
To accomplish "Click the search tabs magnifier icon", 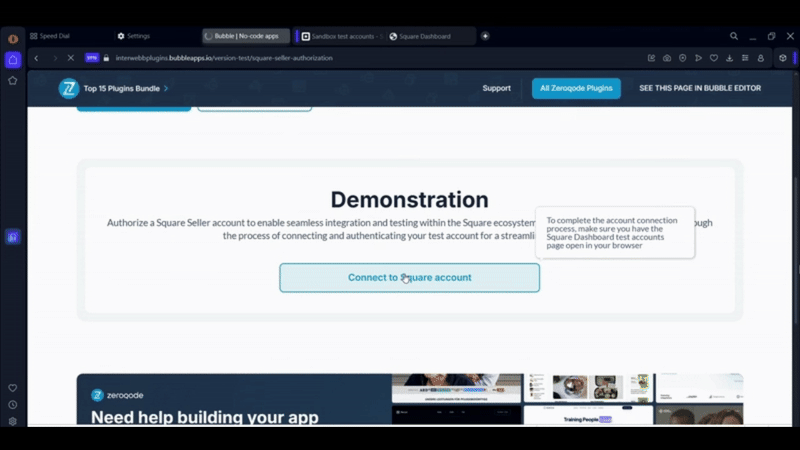I will [734, 36].
